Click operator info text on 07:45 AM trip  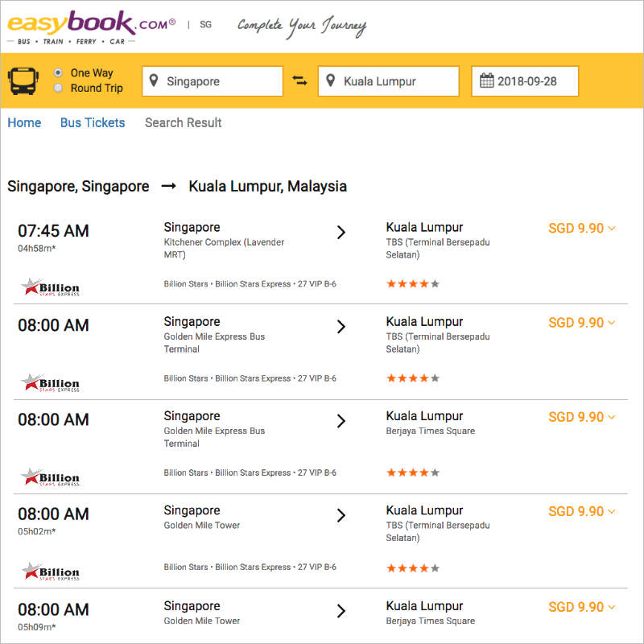250,284
